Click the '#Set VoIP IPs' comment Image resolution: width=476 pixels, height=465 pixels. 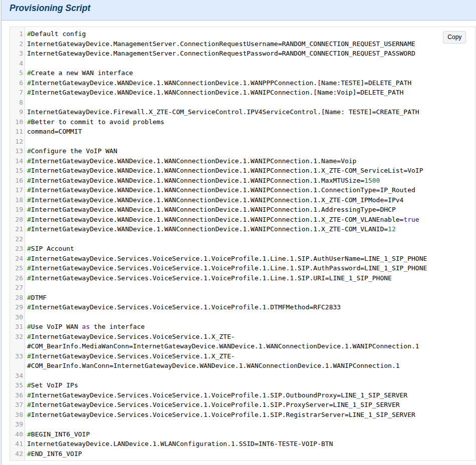(x=53, y=385)
